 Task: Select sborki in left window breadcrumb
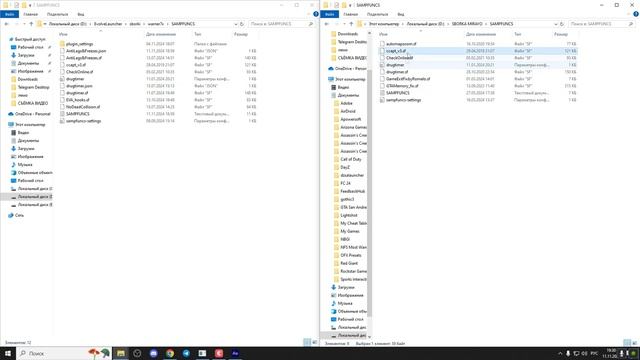coord(135,24)
